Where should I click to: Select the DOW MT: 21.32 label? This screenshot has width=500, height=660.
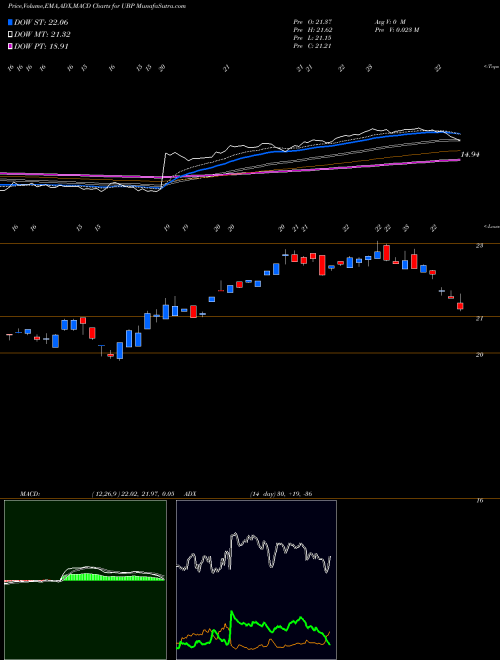pyautogui.click(x=42, y=35)
